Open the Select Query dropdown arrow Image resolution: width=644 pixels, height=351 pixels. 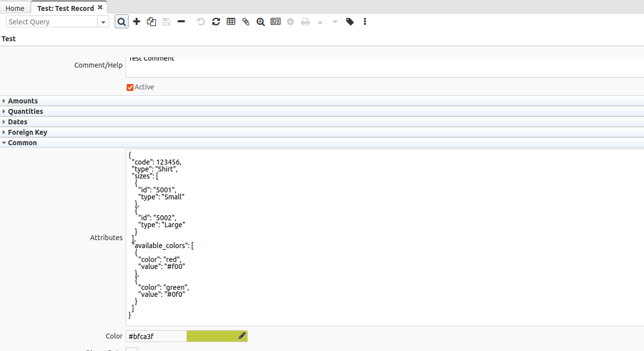(x=103, y=22)
